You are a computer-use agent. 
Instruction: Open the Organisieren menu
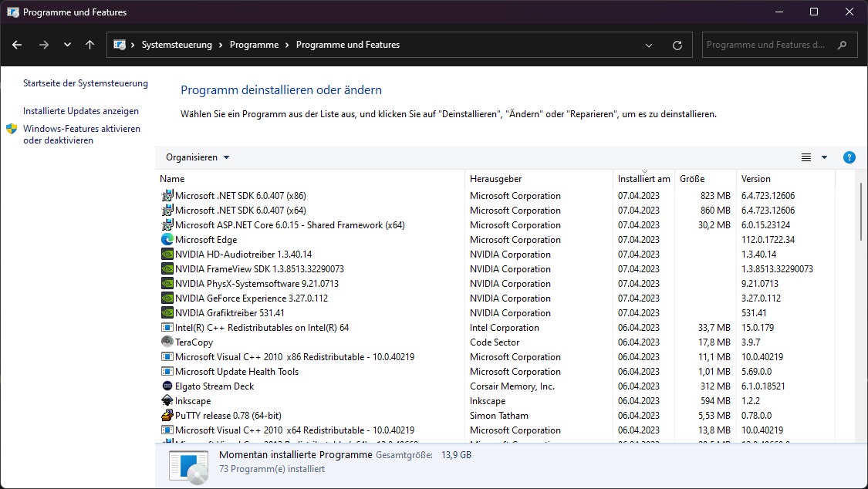click(x=197, y=157)
